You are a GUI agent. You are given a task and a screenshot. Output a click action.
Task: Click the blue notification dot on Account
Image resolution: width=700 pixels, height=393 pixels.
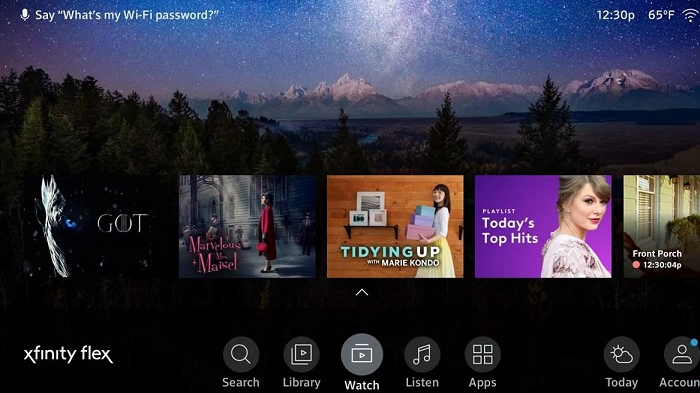(694, 343)
